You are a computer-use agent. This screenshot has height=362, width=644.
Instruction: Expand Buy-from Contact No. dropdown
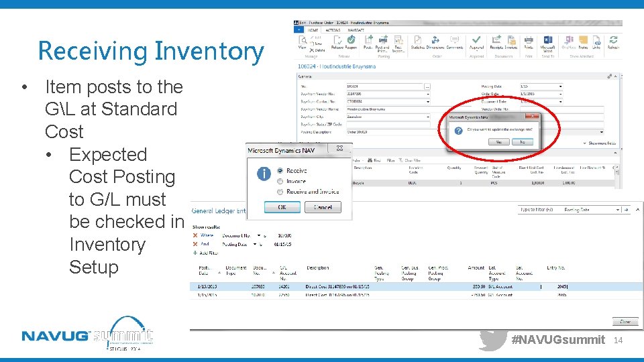427,102
